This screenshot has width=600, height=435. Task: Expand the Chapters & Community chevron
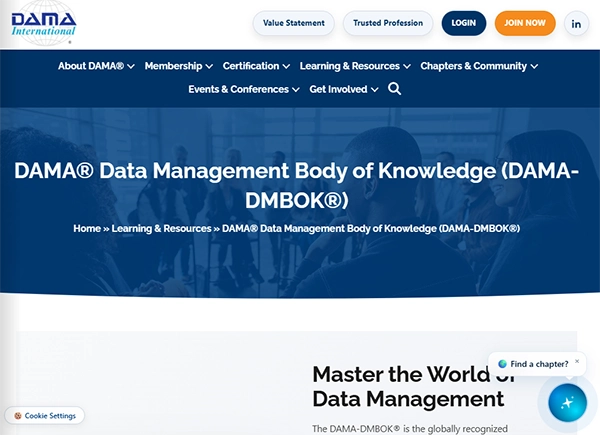[534, 67]
